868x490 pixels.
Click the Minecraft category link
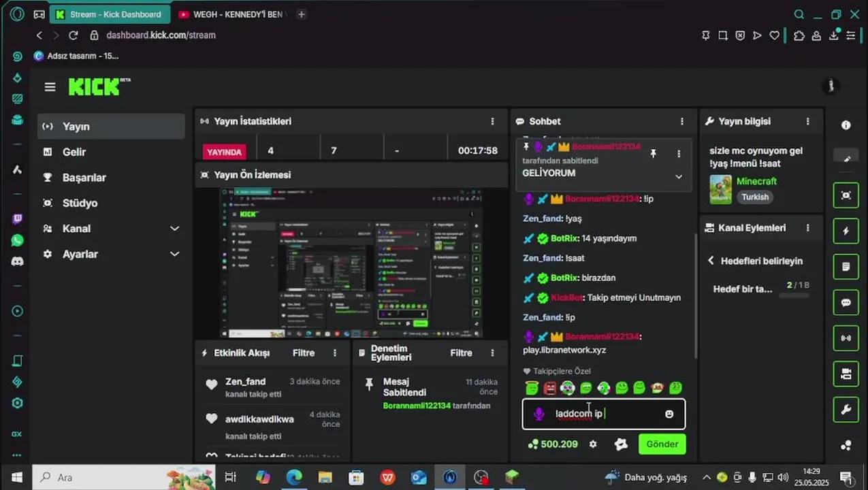tap(756, 181)
